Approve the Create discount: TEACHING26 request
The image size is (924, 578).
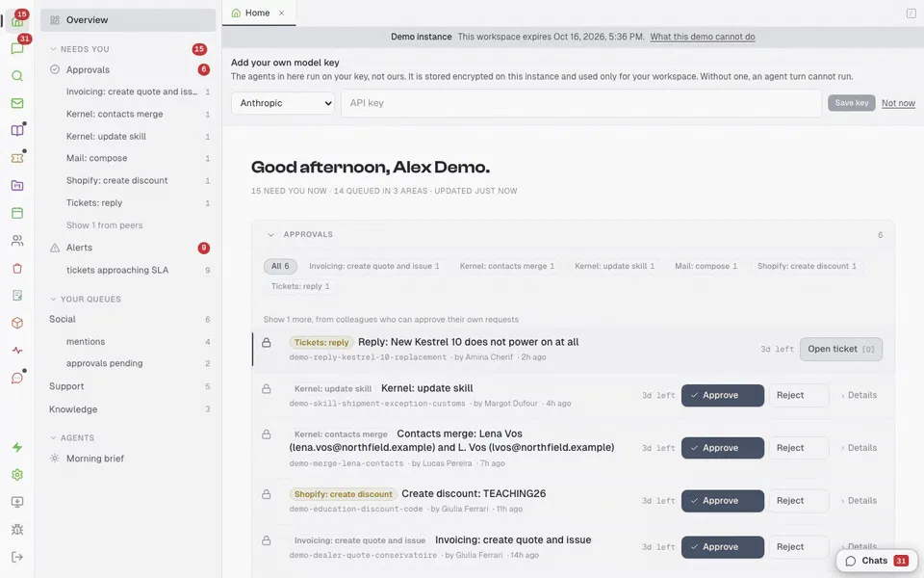coord(723,501)
